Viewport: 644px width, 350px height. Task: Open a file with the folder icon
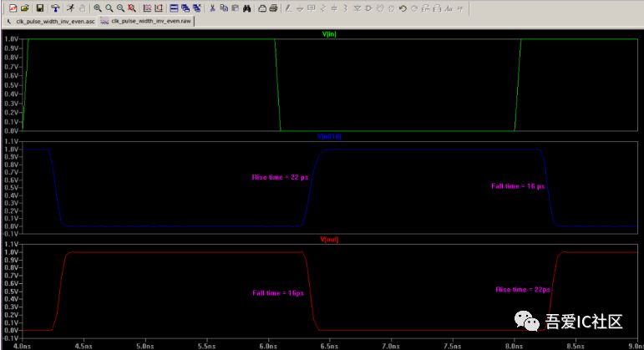[25, 8]
